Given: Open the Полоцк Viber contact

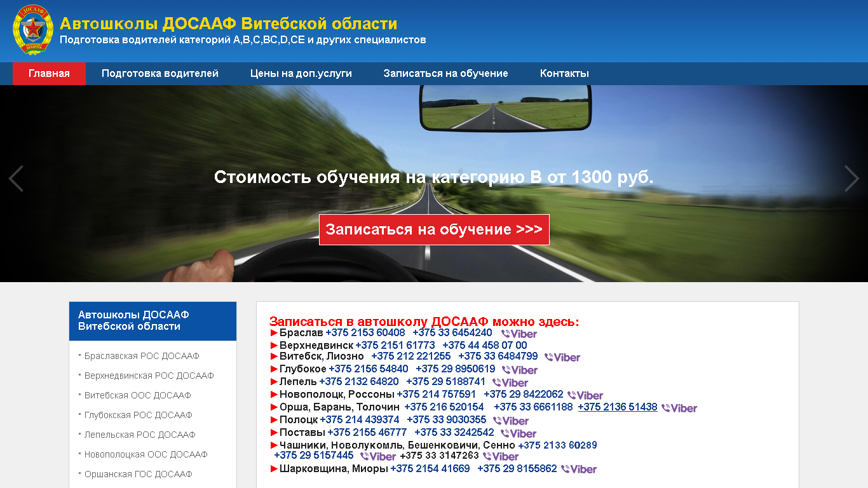Looking at the screenshot, I should 511,421.
